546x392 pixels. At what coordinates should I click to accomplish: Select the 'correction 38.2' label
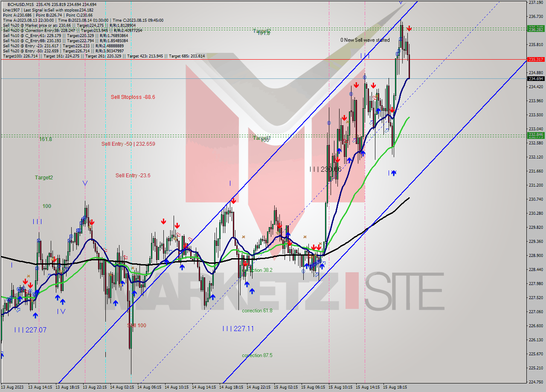pyautogui.click(x=257, y=270)
